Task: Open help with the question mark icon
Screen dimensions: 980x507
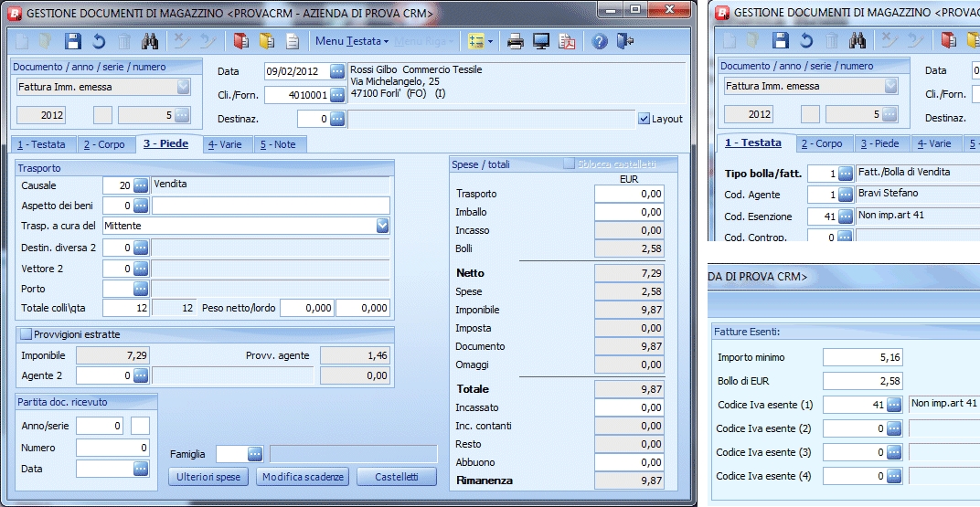Action: point(600,41)
